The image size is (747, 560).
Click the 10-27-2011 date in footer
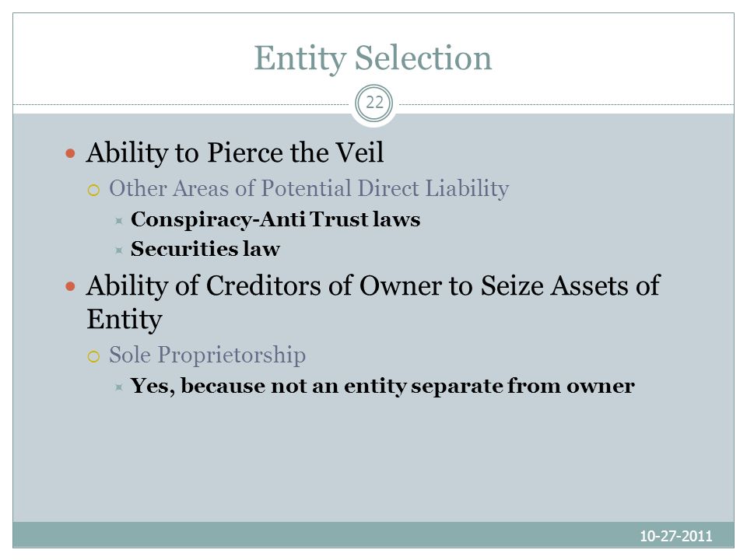pyautogui.click(x=675, y=536)
